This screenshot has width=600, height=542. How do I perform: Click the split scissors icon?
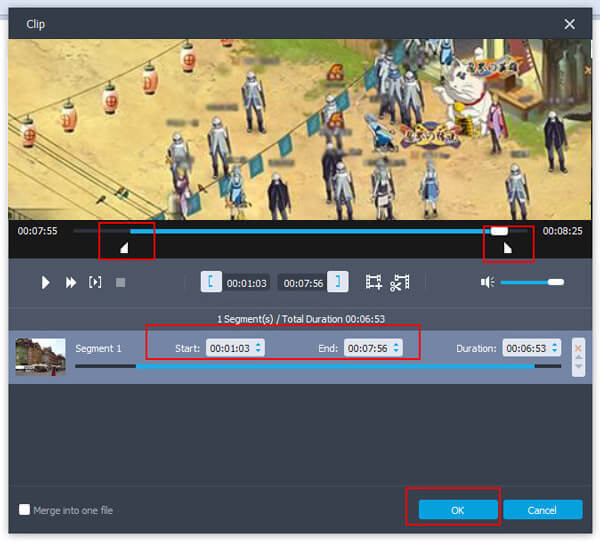(x=400, y=283)
